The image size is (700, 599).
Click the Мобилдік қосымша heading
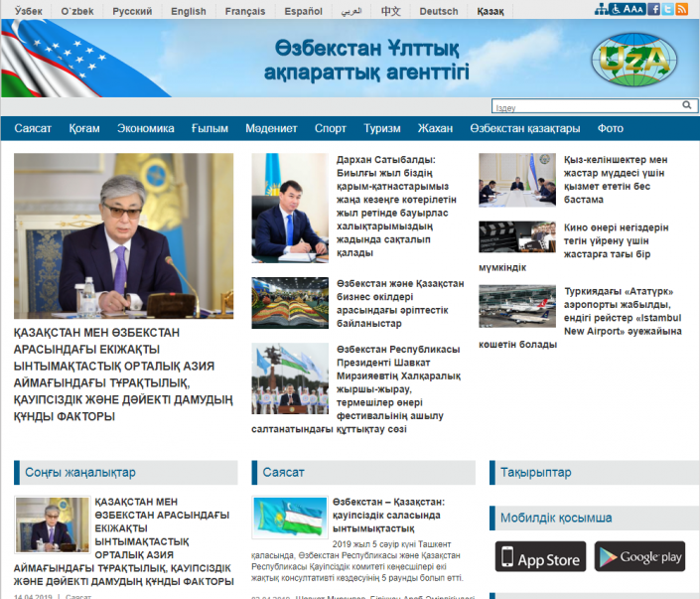coord(556,518)
